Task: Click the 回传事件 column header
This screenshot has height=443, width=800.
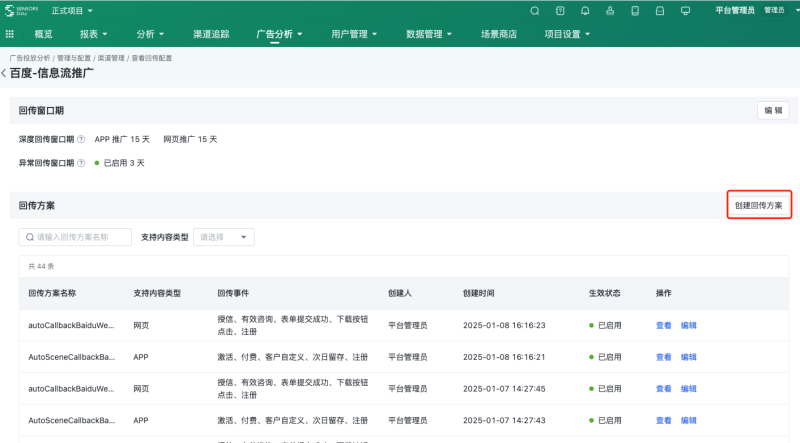Action: [x=233, y=293]
